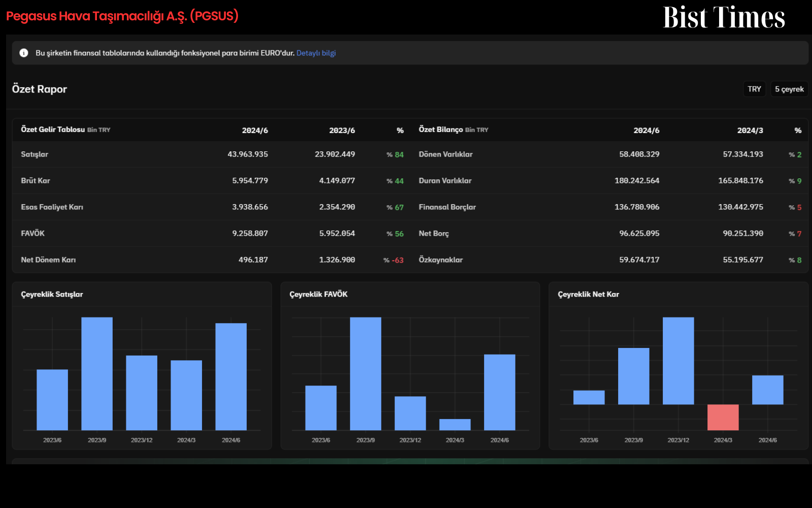812x508 pixels.
Task: Click the Pegasus Hava Taşımacılığı (PGSUS) title
Action: [122, 16]
